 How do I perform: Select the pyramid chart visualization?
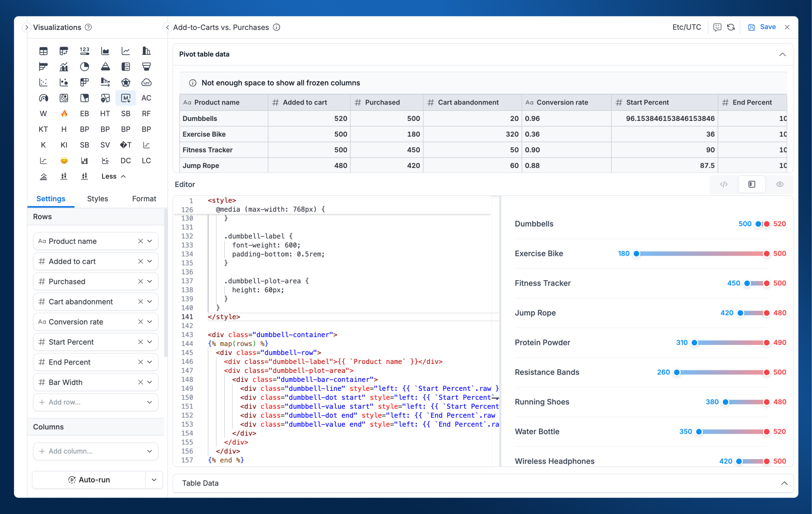click(x=105, y=66)
